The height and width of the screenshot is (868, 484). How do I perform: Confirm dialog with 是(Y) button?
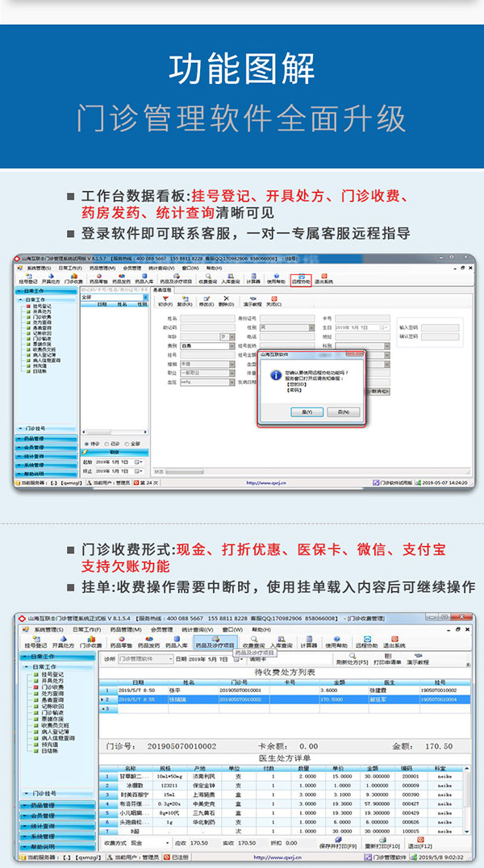(307, 412)
